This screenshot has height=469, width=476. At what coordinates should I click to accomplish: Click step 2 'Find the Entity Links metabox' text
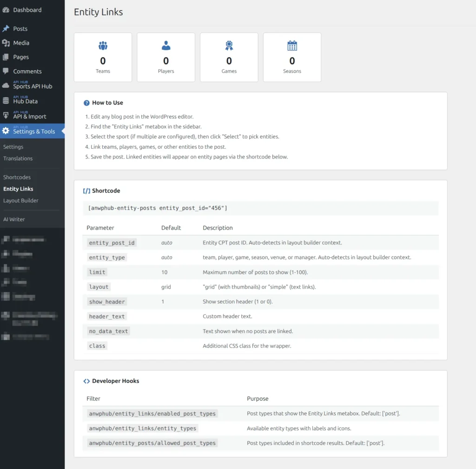click(x=146, y=126)
